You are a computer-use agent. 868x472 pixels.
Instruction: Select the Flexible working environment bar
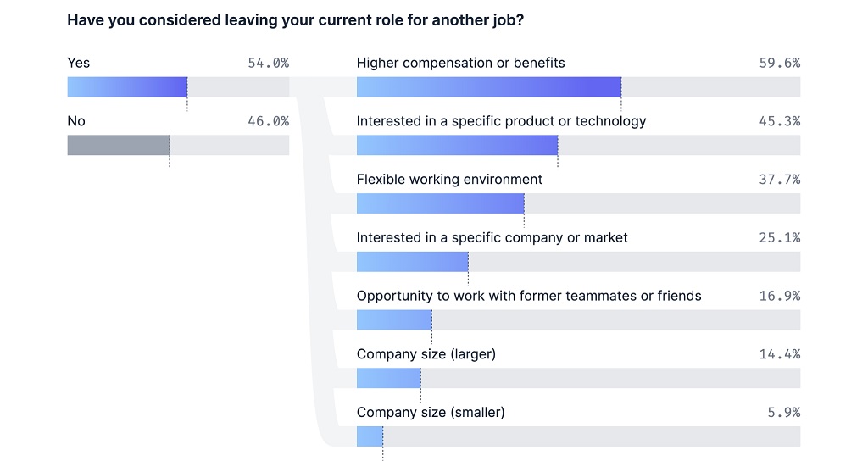click(440, 203)
